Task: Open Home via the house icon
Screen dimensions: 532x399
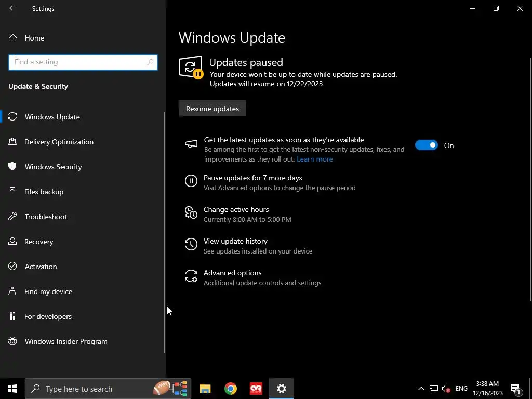Action: (x=13, y=37)
